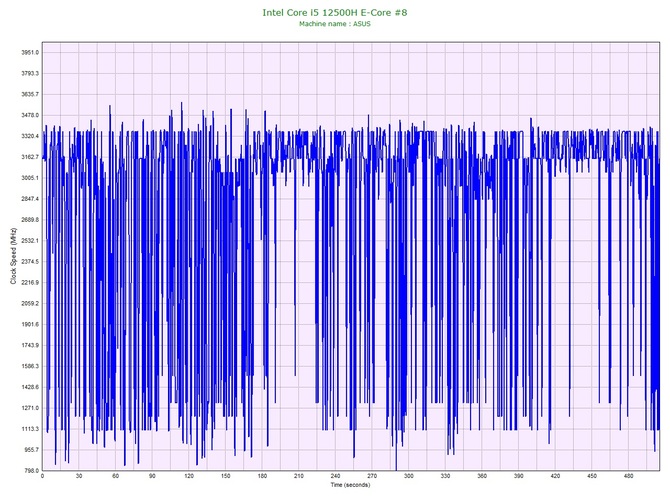670x502 pixels.
Task: Click the 3162.7 y-axis value
Action: (30, 157)
